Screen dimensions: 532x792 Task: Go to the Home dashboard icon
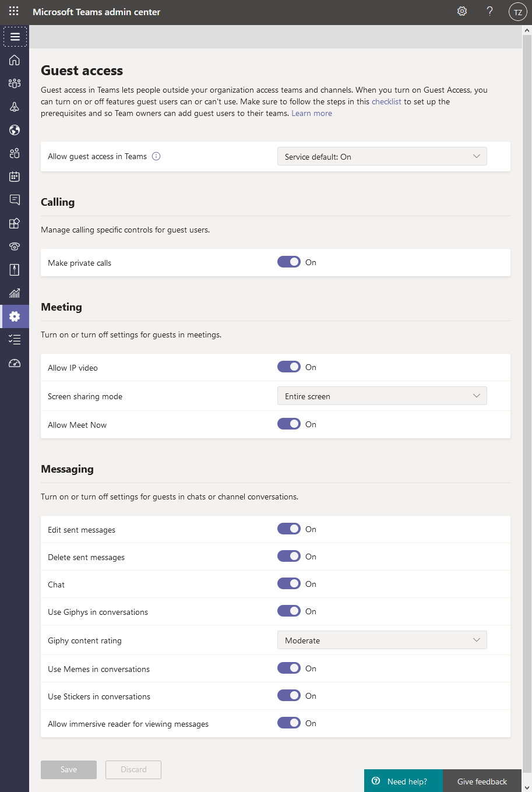click(x=15, y=60)
